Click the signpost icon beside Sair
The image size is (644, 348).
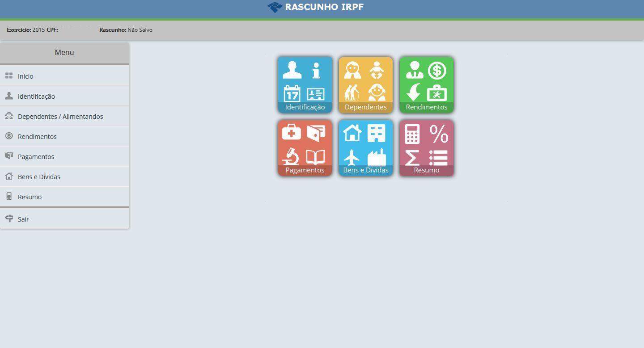click(x=9, y=218)
